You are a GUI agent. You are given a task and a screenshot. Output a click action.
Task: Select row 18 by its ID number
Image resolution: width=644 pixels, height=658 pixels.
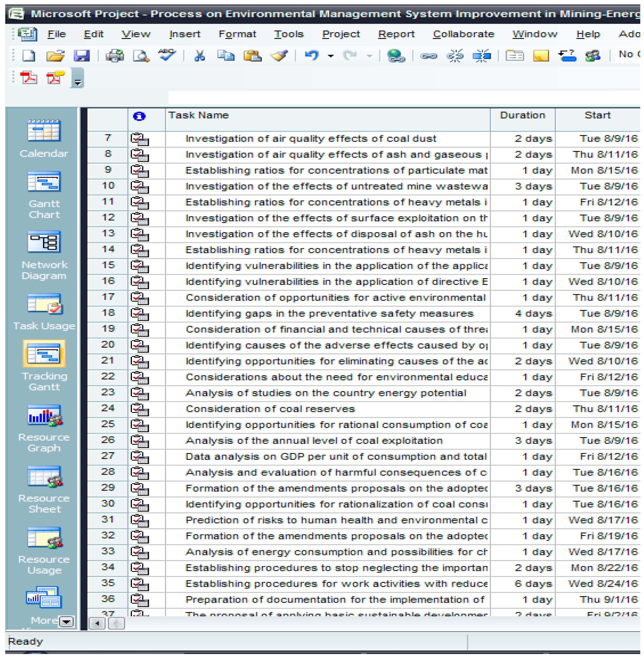click(108, 313)
